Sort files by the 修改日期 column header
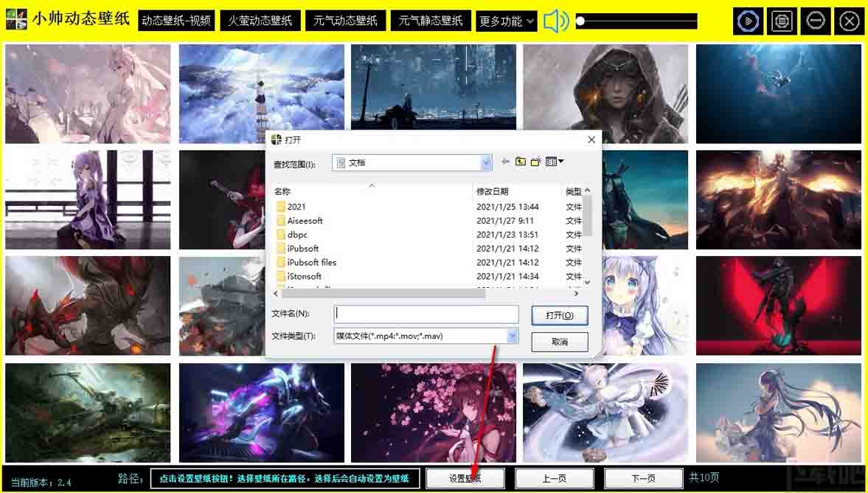The height and width of the screenshot is (493, 868). coord(492,191)
